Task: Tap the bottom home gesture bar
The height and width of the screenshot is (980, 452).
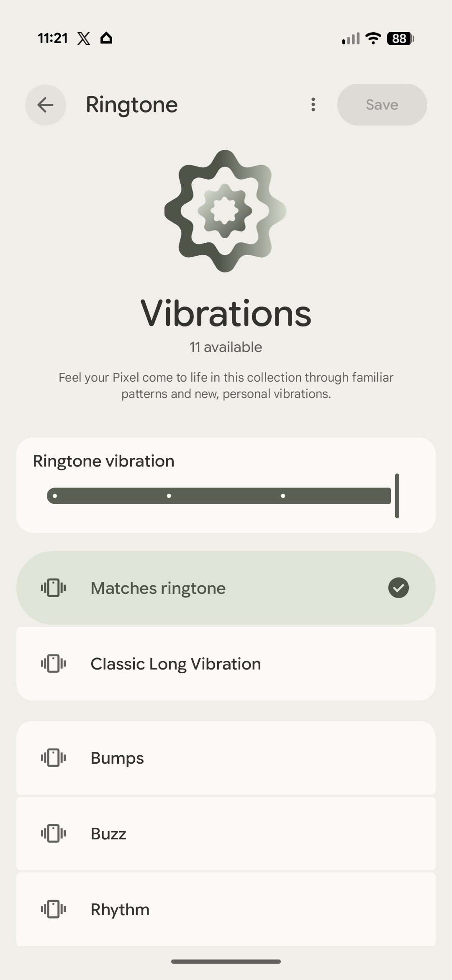Action: 226,962
